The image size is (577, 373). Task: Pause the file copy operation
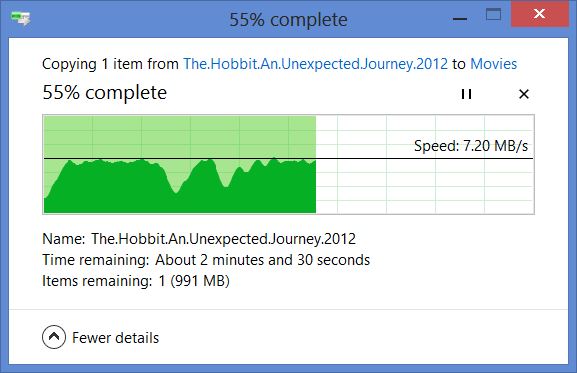[x=466, y=94]
